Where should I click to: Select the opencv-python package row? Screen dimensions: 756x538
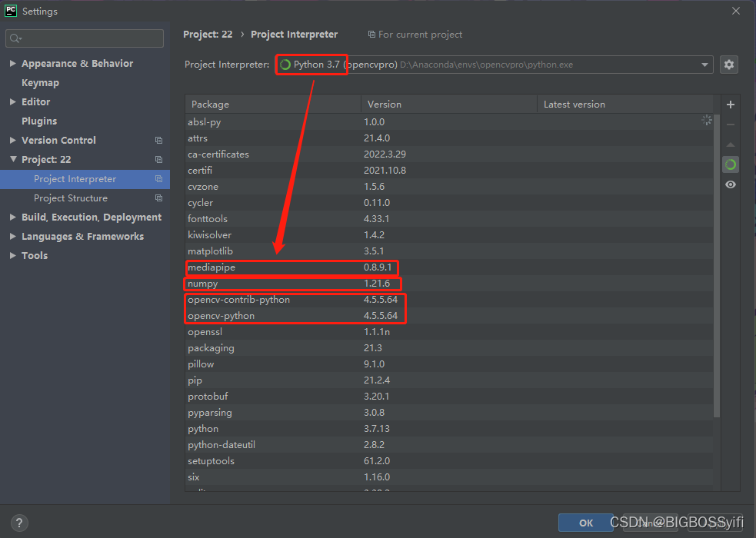449,315
